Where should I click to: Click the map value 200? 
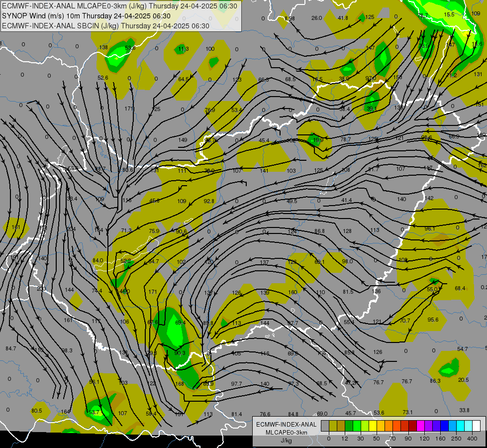[x=41, y=289]
